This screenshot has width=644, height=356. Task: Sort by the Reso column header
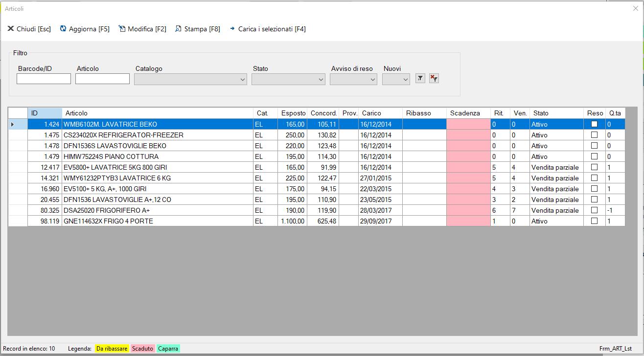(595, 113)
